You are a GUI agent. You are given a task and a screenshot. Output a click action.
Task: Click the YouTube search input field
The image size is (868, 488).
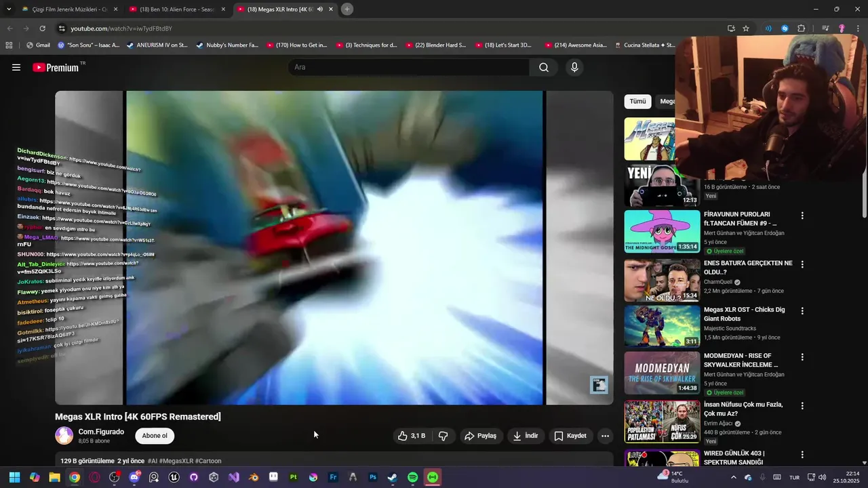[x=409, y=67]
